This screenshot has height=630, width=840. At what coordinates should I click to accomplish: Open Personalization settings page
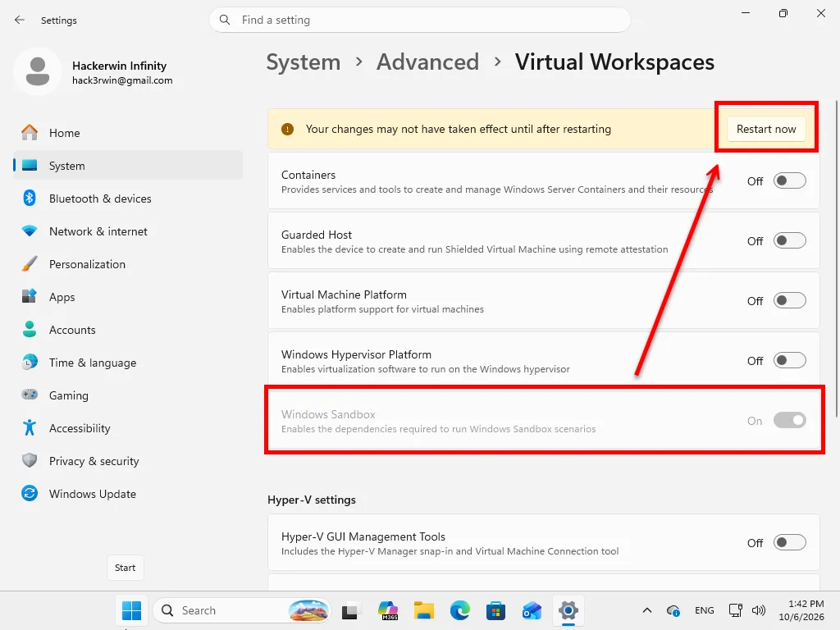128,264
